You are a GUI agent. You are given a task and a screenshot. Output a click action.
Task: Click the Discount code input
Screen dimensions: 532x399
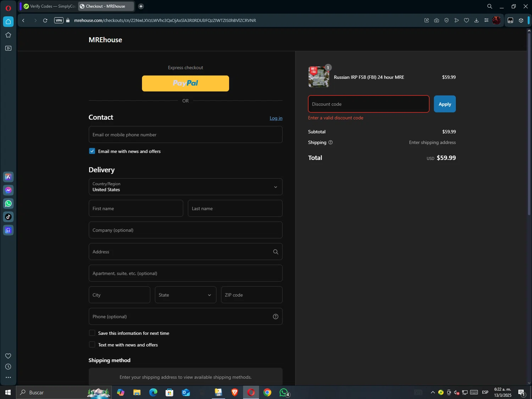pyautogui.click(x=368, y=104)
